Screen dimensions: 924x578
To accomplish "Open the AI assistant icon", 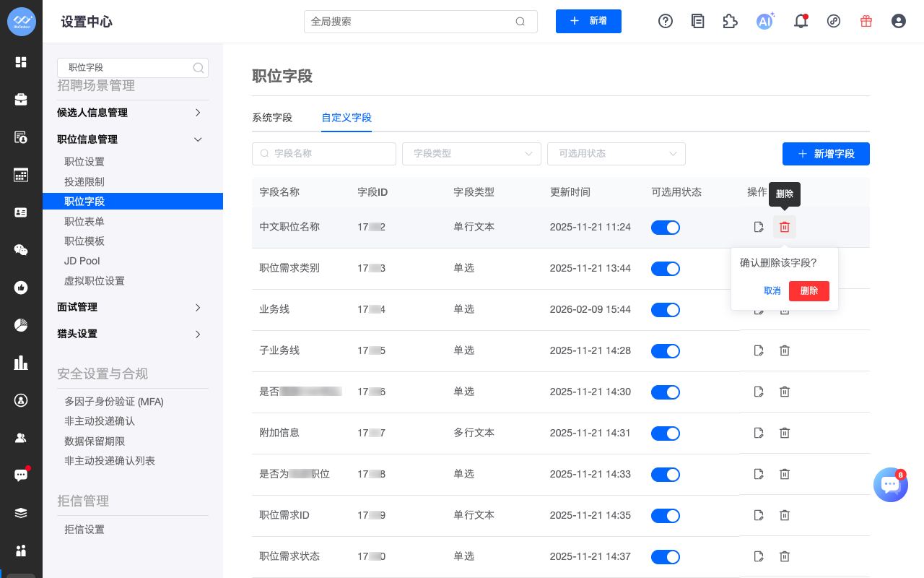I will pyautogui.click(x=764, y=21).
